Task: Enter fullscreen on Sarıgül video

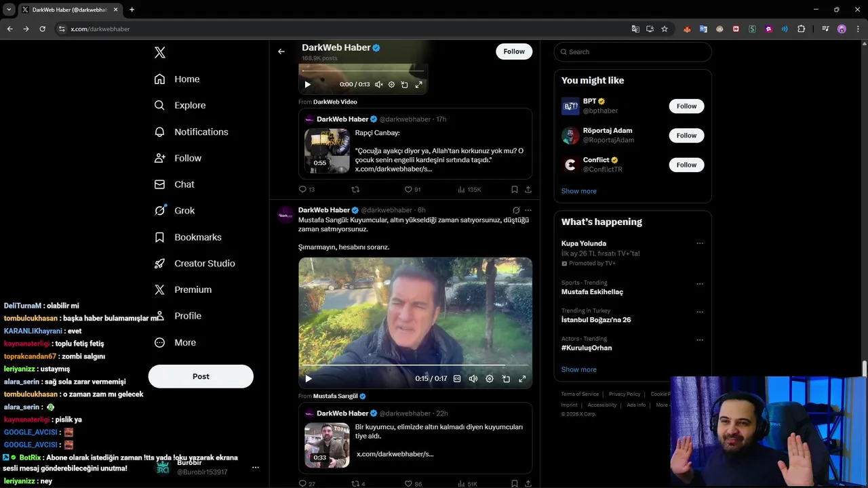Action: pos(522,379)
